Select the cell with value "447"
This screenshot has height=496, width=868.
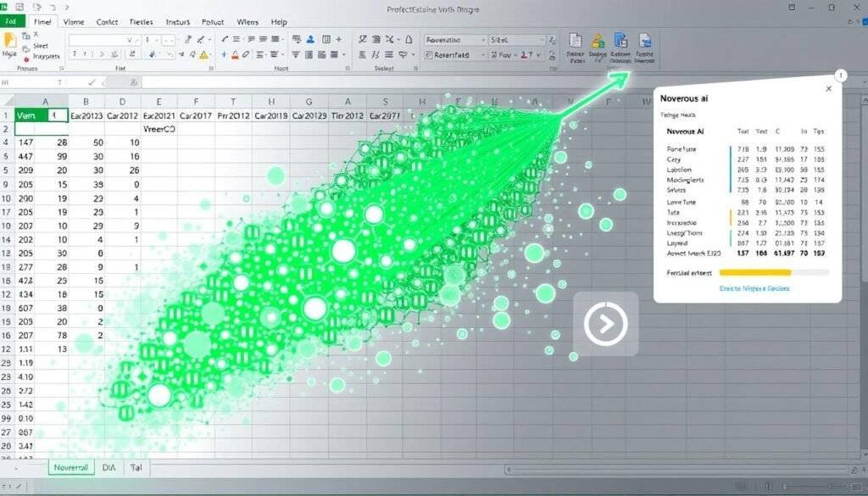(x=25, y=157)
